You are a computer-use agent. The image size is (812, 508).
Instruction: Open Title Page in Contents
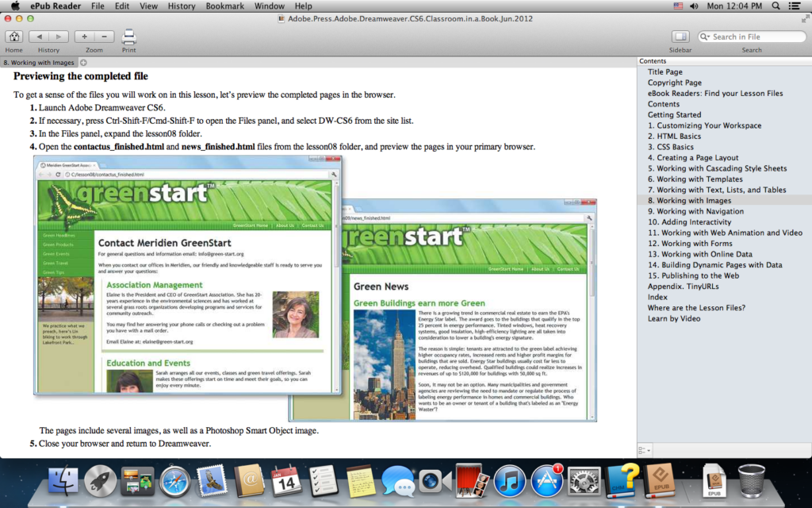click(x=665, y=72)
